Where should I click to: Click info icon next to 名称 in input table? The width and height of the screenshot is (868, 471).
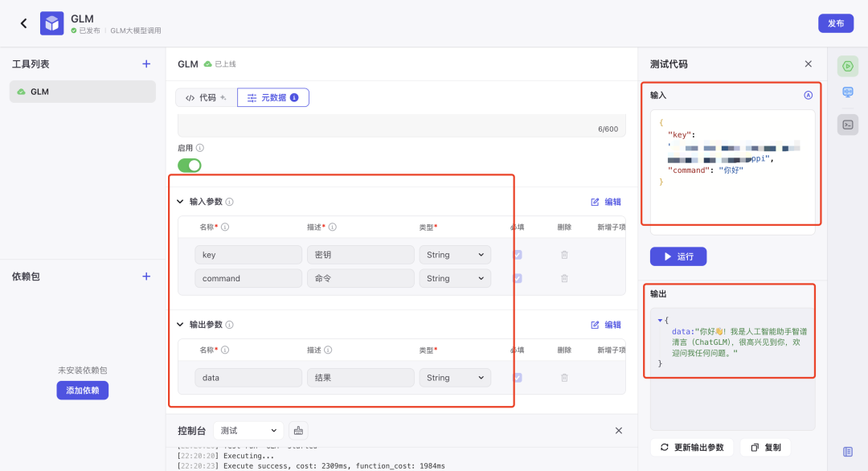(x=225, y=227)
